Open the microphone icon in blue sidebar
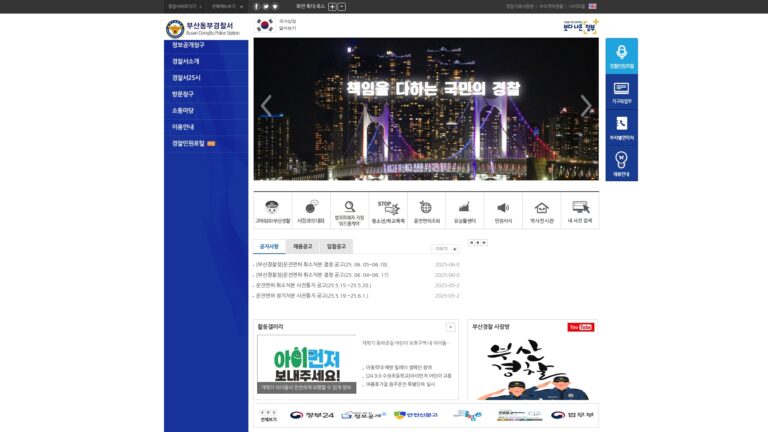This screenshot has width=768, height=432. [x=622, y=56]
